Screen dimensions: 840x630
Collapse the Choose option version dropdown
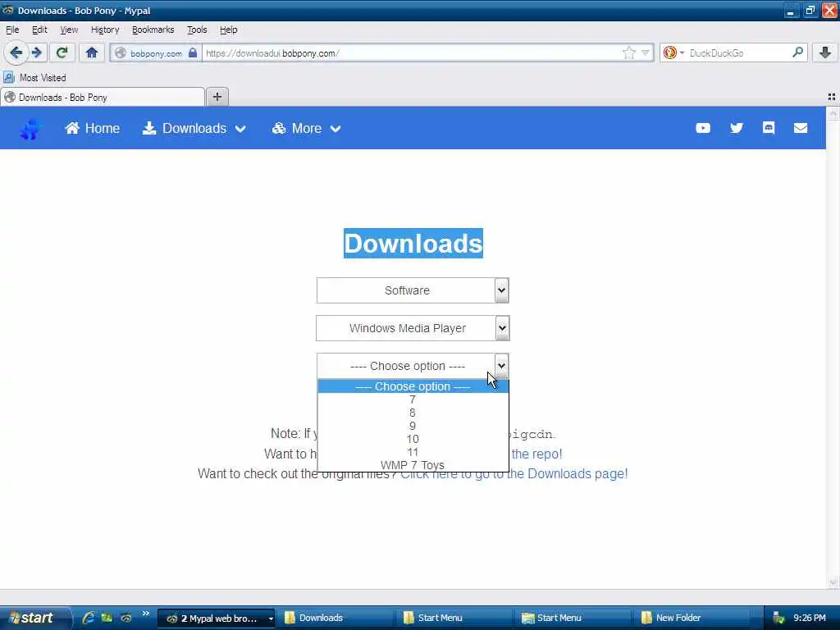tap(413, 366)
